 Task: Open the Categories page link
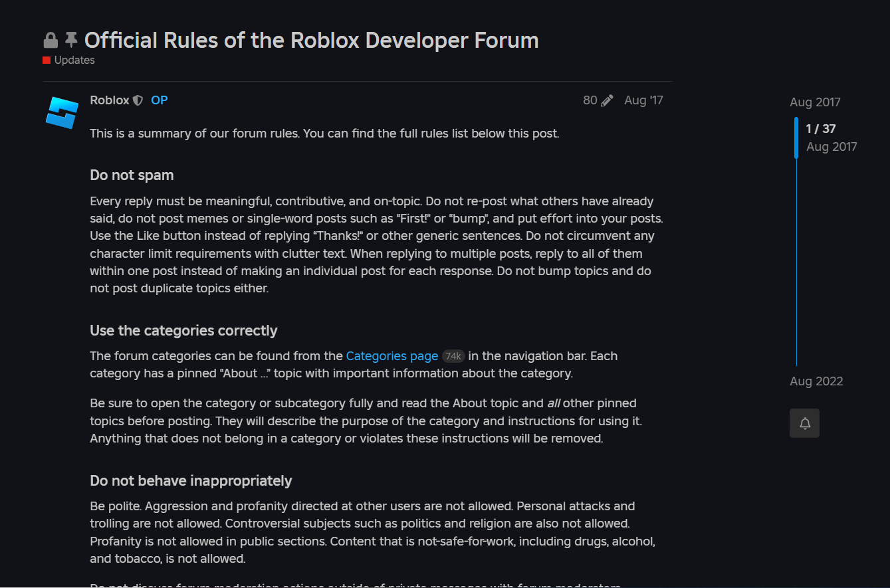392,356
